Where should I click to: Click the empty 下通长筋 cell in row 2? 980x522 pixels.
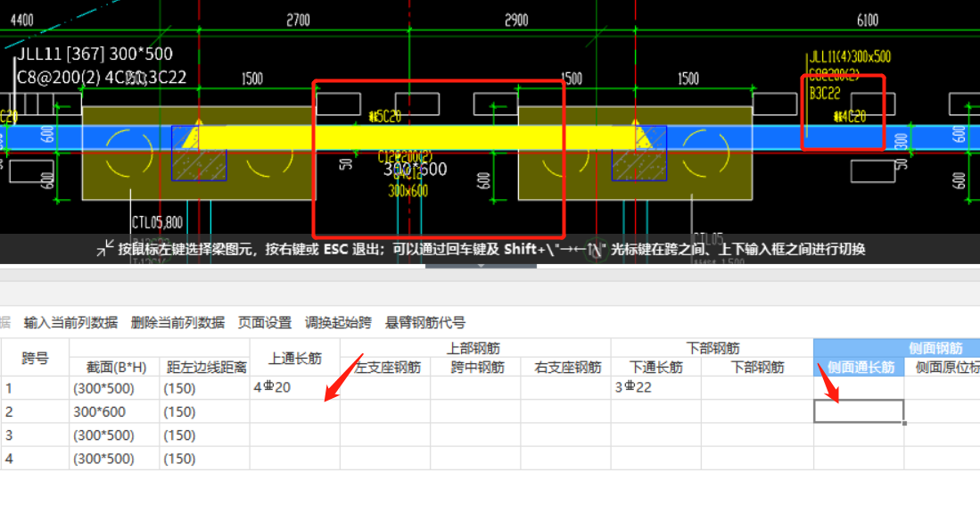point(655,411)
